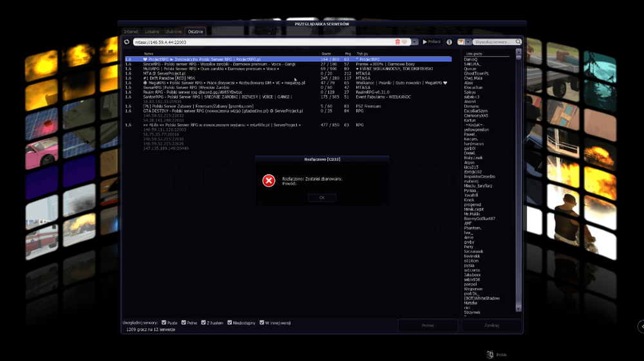The image size is (644, 361).
Task: Select player DanioQ in player list
Action: tap(470, 59)
